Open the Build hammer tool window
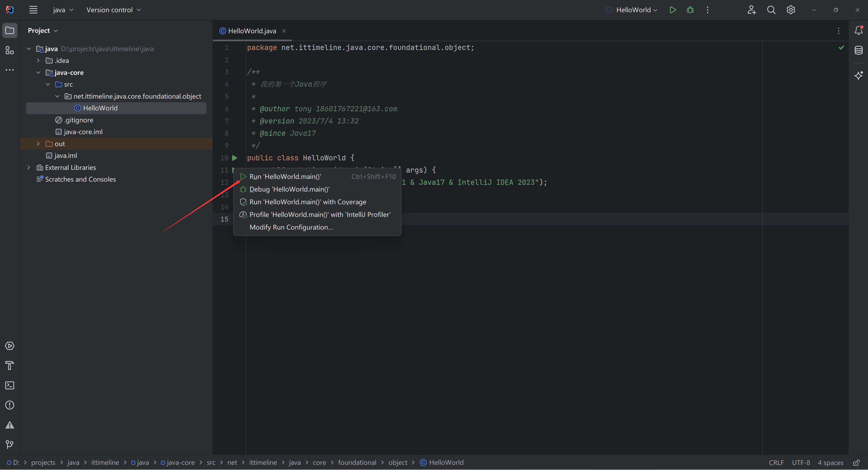The image size is (868, 470). 10,366
